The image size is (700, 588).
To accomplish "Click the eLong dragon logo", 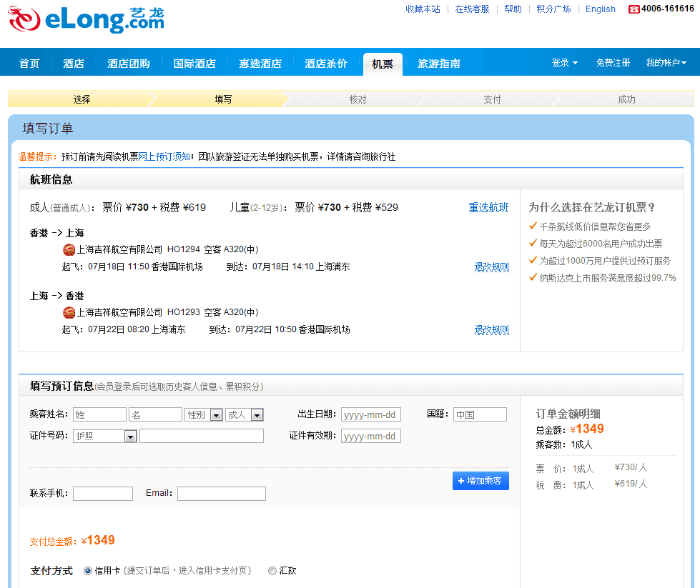I will (x=24, y=19).
